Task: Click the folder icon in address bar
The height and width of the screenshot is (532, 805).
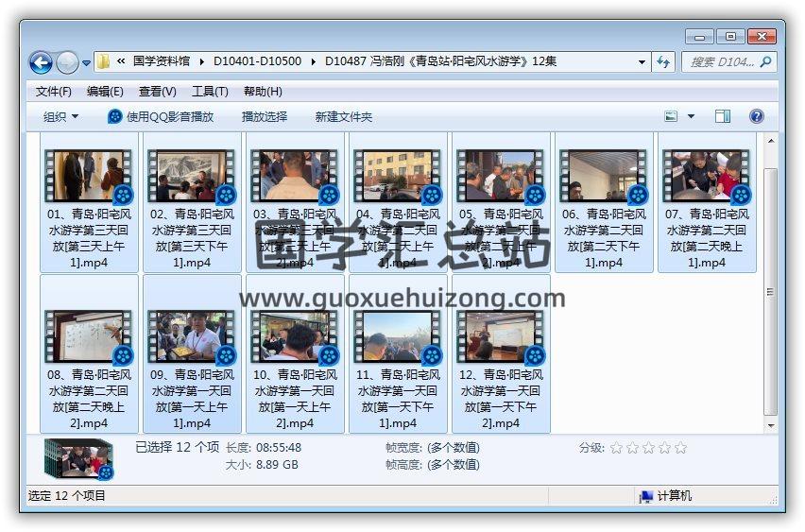Action: [x=103, y=61]
